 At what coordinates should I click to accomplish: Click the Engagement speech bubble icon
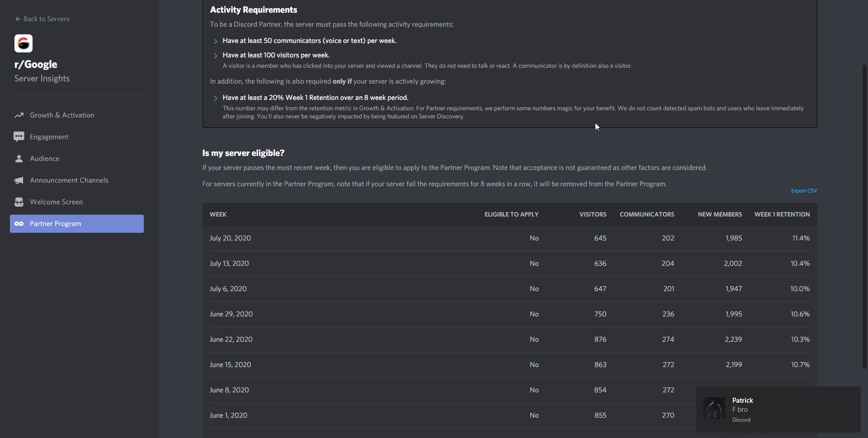[x=19, y=137]
